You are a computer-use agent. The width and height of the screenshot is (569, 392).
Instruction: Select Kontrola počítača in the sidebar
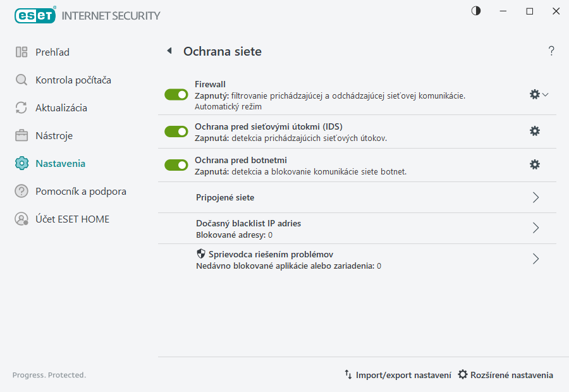pyautogui.click(x=71, y=80)
